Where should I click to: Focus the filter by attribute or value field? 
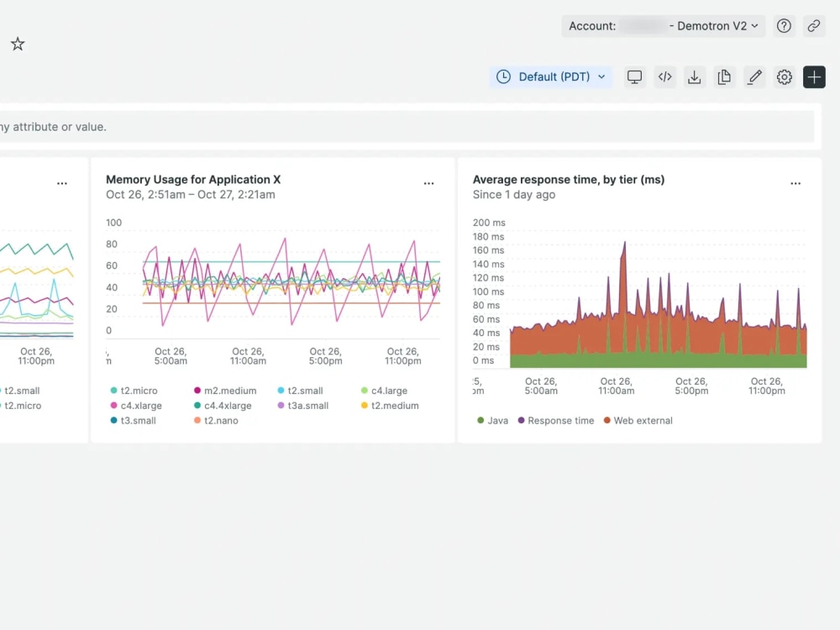407,127
